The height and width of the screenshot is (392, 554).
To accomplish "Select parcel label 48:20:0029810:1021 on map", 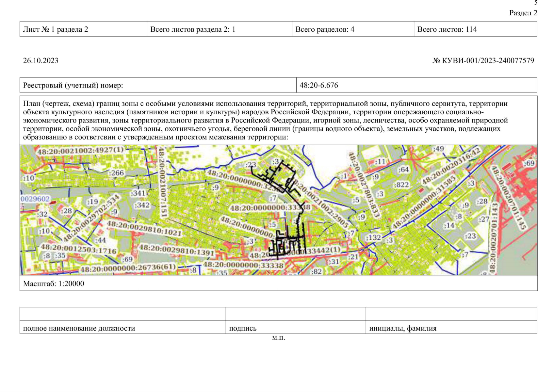I will click(x=144, y=228).
